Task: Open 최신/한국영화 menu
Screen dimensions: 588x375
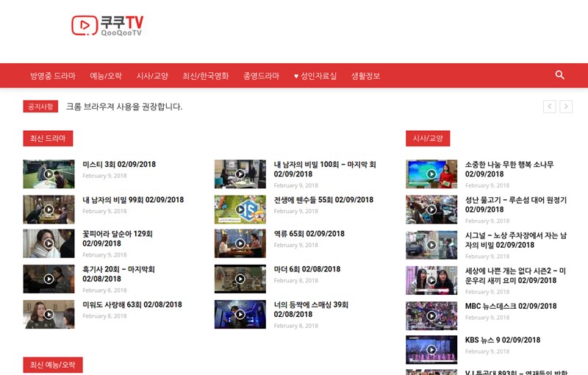Action: click(x=206, y=76)
